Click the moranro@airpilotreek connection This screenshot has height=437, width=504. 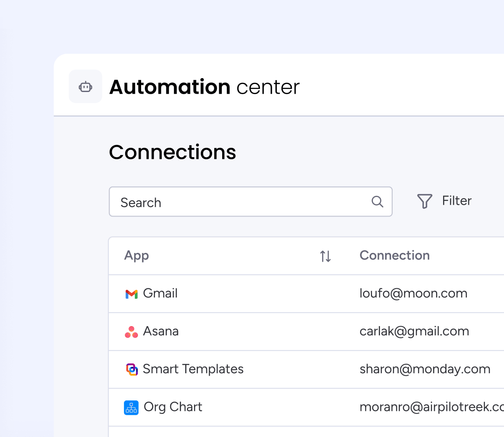[432, 407]
